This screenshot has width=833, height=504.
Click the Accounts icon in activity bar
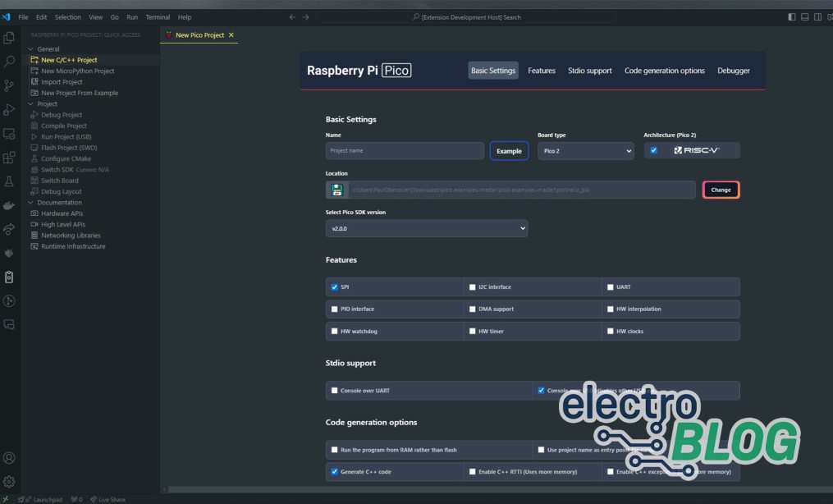[x=10, y=458]
